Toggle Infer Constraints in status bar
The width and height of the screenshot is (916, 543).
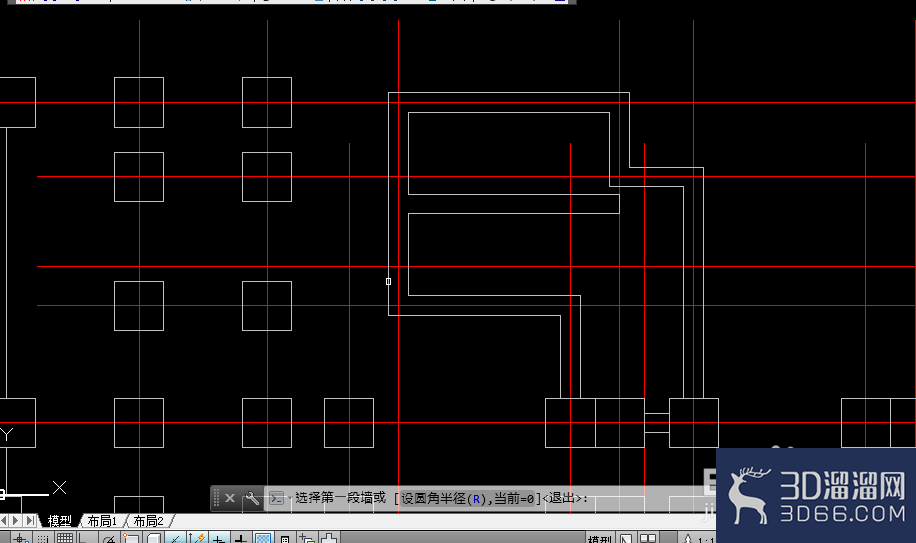point(21,538)
